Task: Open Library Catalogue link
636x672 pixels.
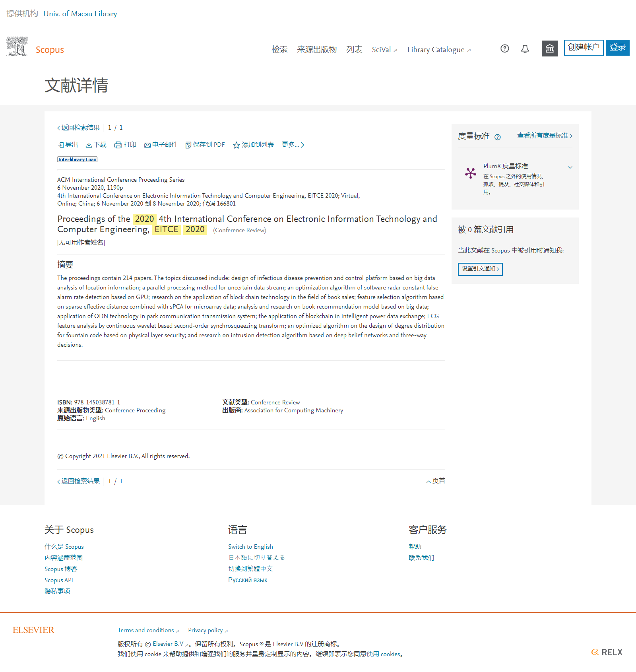Action: pos(439,50)
